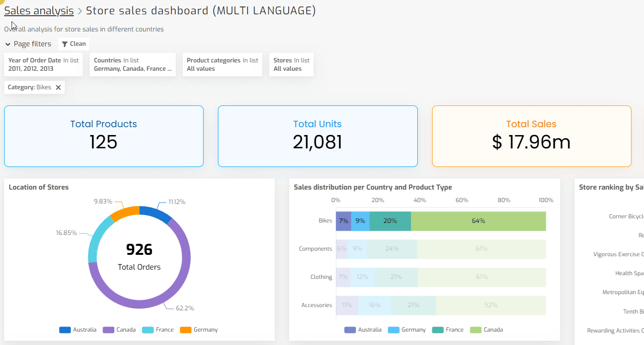The width and height of the screenshot is (644, 345).
Task: Click the Clean filters funnel button
Action: pyautogui.click(x=74, y=44)
